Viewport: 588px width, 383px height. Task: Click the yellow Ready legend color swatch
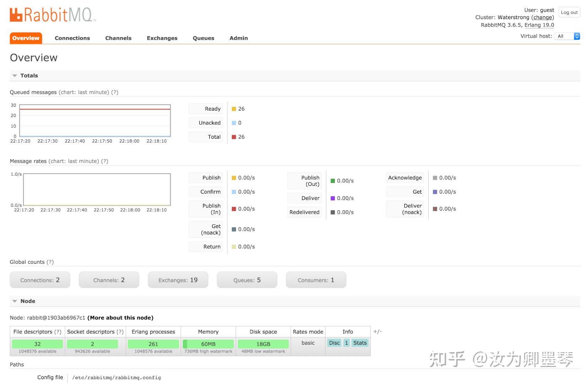[x=233, y=109]
